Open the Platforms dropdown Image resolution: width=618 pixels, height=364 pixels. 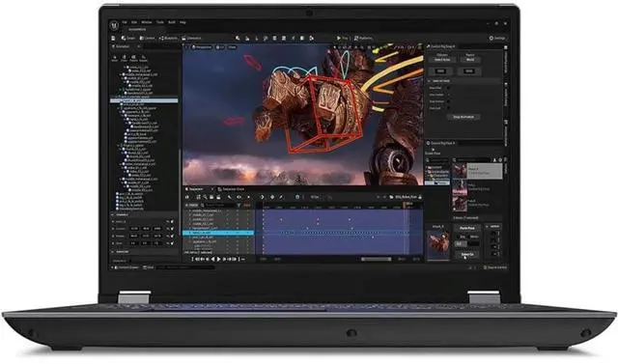(363, 39)
